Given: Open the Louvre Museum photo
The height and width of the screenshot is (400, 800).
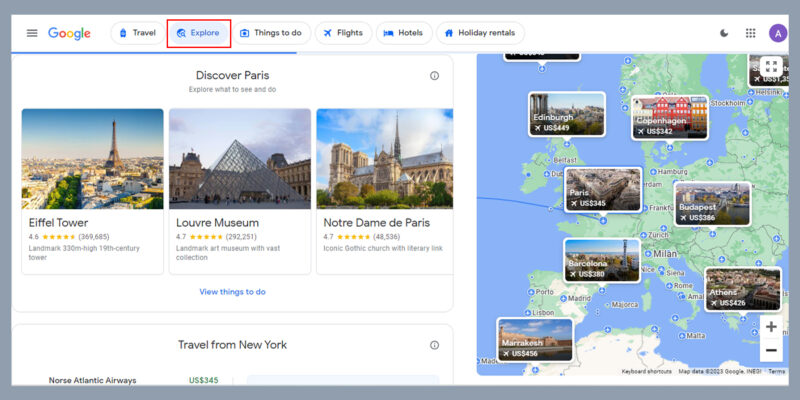Looking at the screenshot, I should pyautogui.click(x=240, y=159).
